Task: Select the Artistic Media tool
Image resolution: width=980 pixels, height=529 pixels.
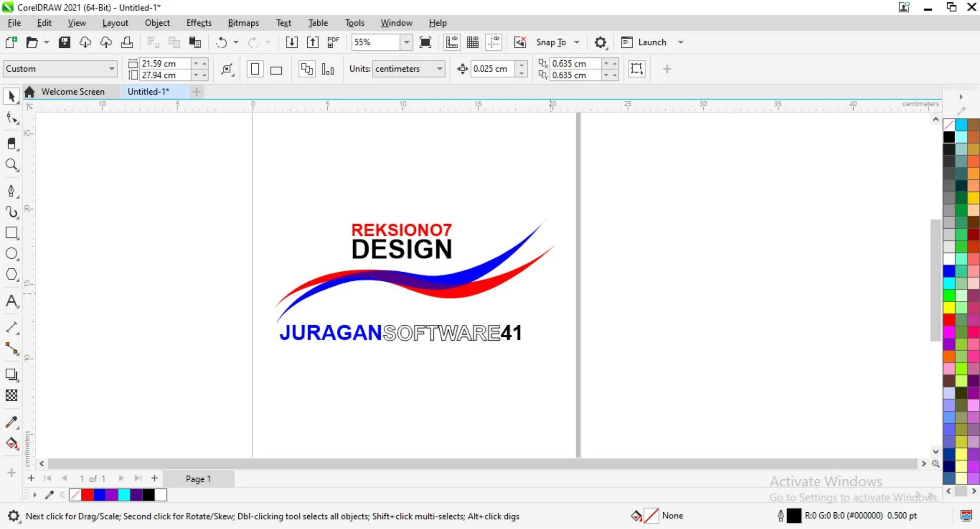Action: [x=11, y=212]
